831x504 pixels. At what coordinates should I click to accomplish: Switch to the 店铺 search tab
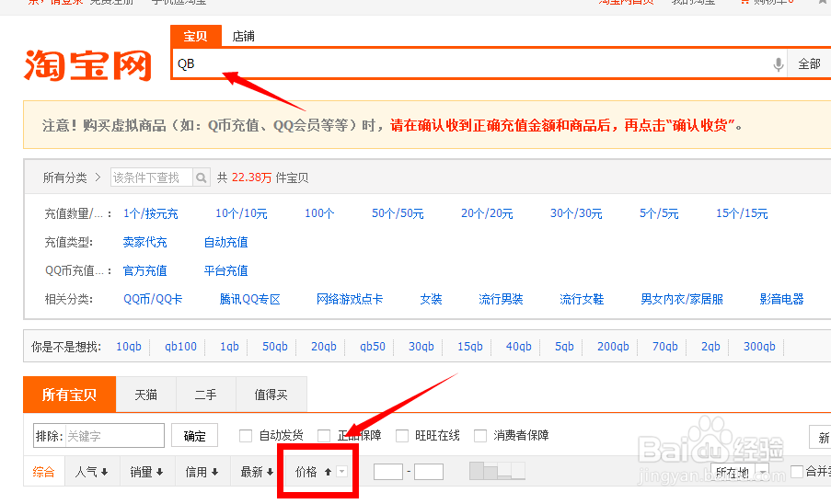[x=244, y=36]
